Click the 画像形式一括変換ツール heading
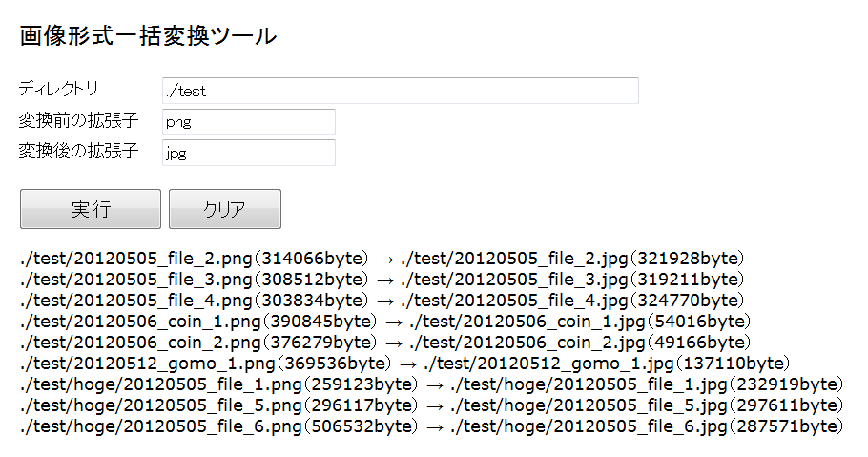 tap(148, 36)
